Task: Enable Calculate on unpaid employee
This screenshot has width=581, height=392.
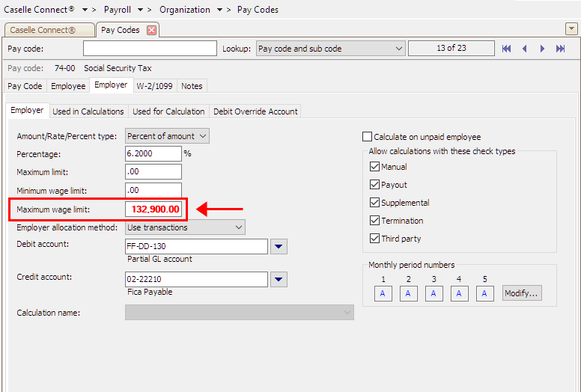Action: (368, 137)
